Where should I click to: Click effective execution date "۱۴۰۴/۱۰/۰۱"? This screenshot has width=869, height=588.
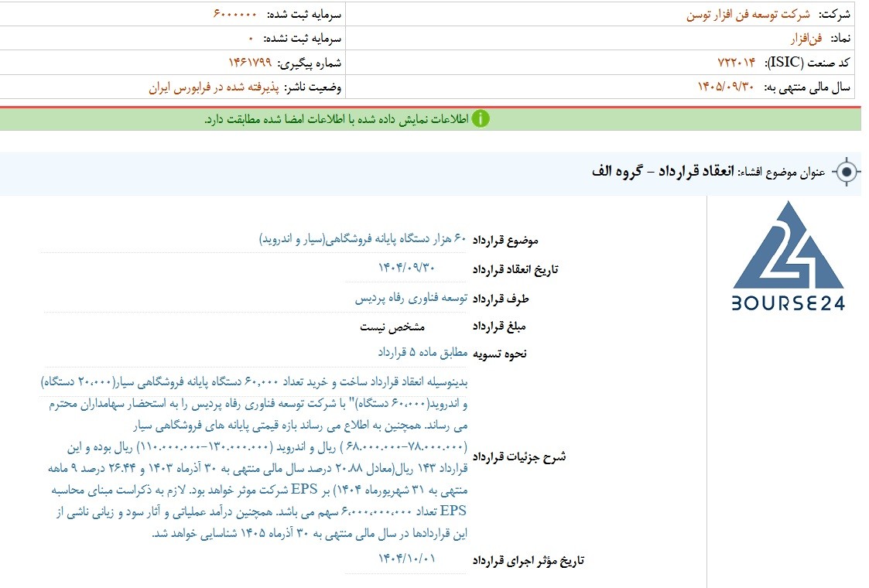point(407,558)
